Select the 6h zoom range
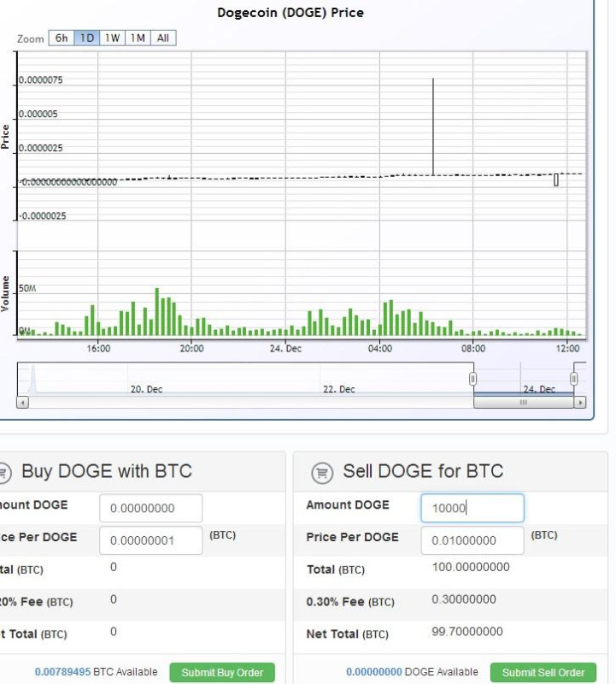Viewport: 616px width, 684px height. [62, 38]
